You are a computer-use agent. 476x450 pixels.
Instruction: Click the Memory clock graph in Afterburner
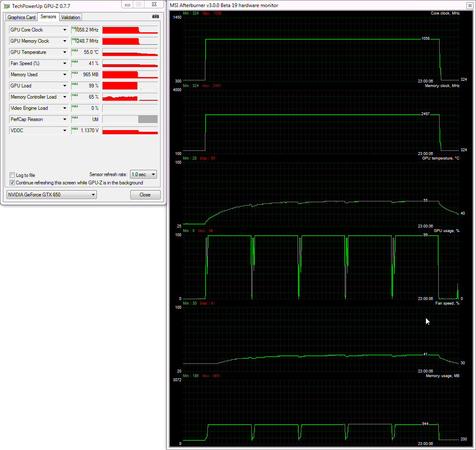tap(321, 121)
